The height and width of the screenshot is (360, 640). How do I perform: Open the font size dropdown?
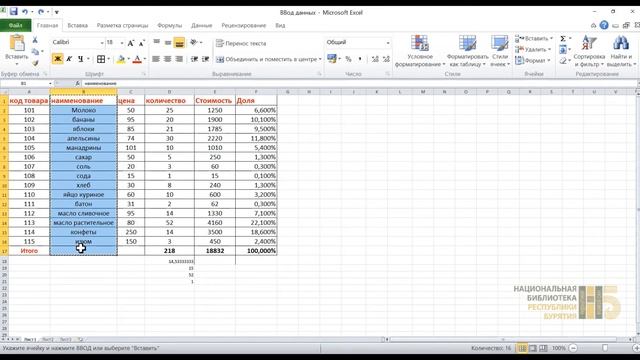pos(122,42)
